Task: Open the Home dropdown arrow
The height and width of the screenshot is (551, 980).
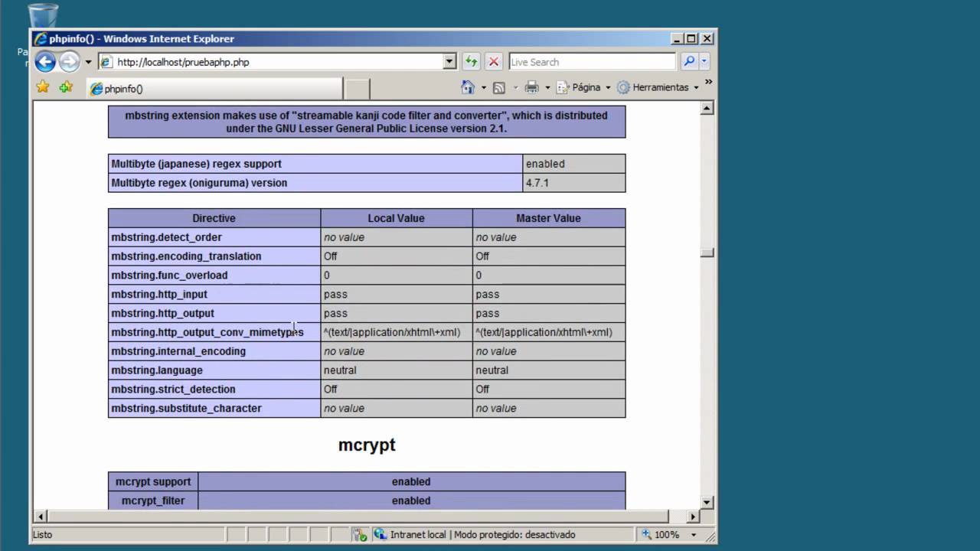Action: (x=483, y=87)
